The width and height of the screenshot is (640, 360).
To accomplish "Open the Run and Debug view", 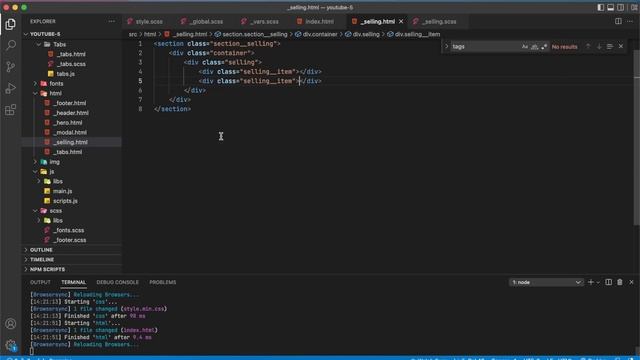I will [x=11, y=88].
